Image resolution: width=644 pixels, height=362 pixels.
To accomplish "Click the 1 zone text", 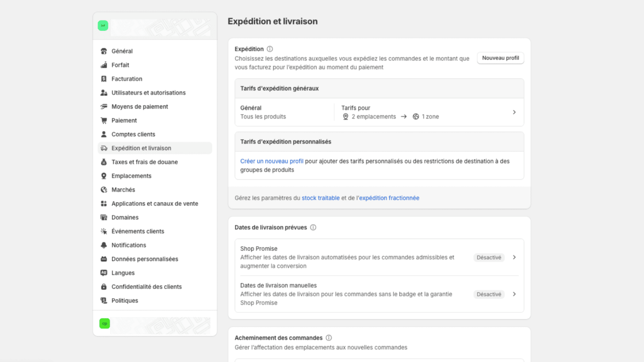I will pos(431,117).
